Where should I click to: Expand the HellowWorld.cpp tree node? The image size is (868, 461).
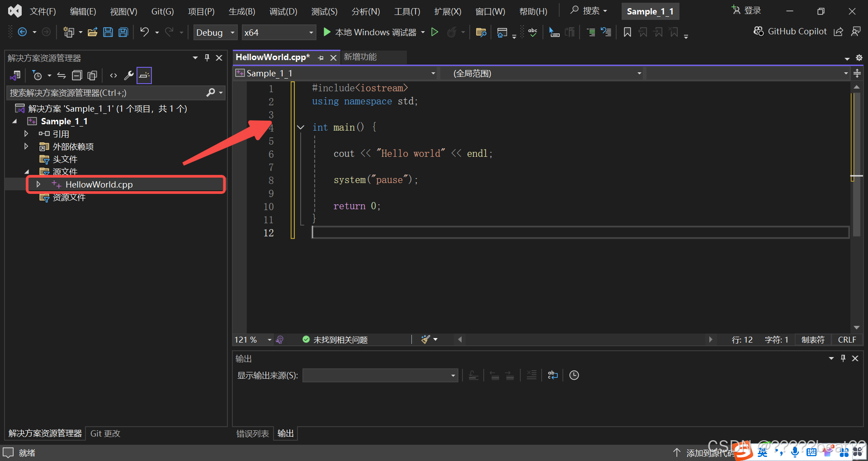point(38,184)
